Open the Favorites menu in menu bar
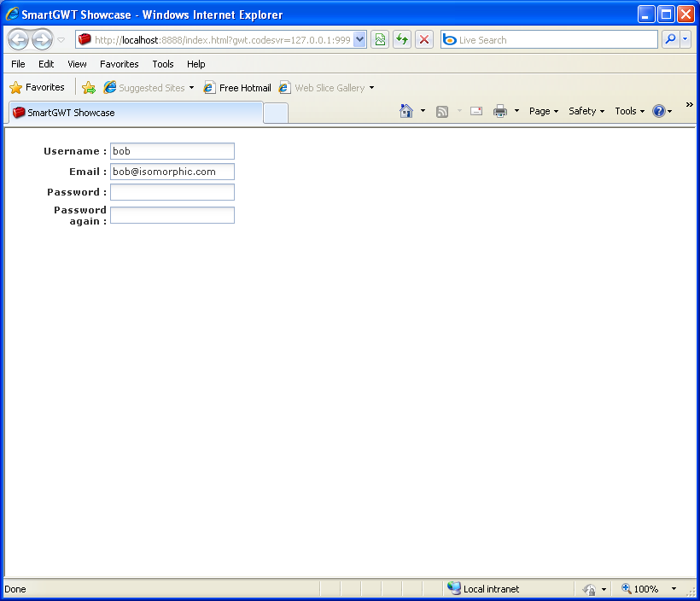This screenshot has width=700, height=601. coord(120,64)
